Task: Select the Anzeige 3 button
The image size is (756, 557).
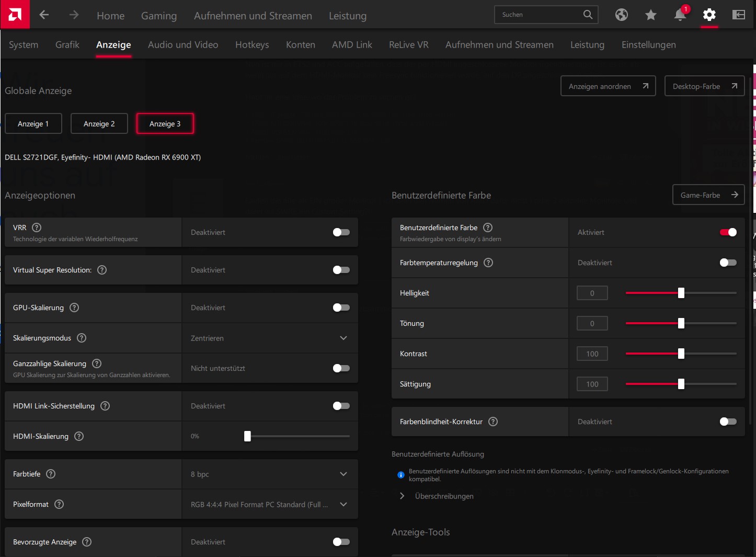Action: click(165, 123)
